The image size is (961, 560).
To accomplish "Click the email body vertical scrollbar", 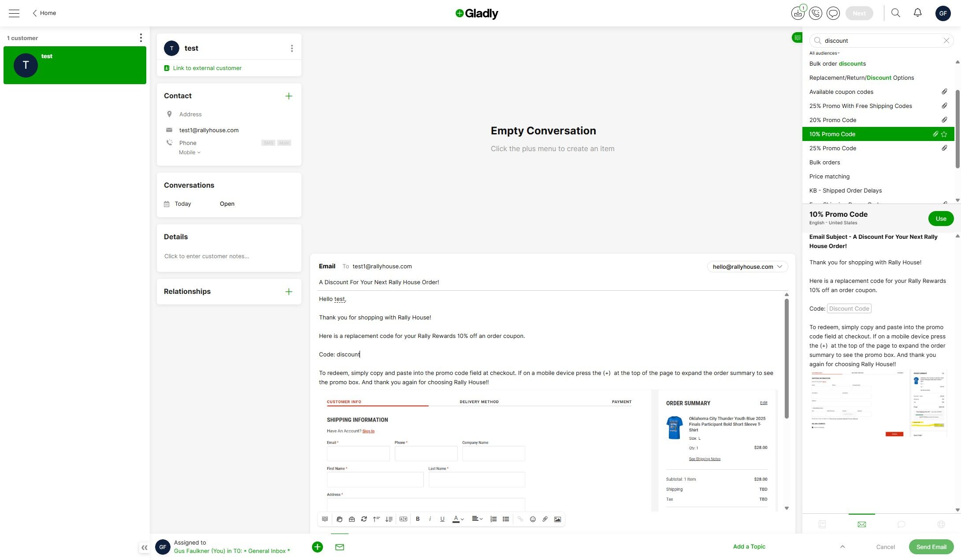I will (787, 359).
